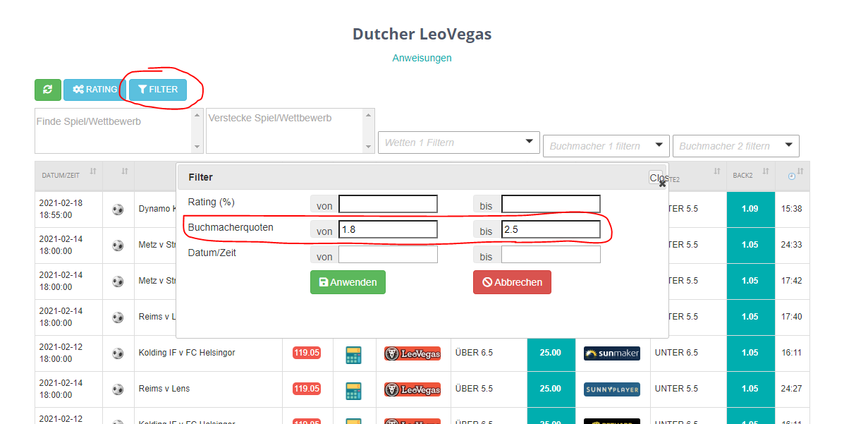
Task: Open calculator icon in Reims v Lens row
Action: click(354, 389)
